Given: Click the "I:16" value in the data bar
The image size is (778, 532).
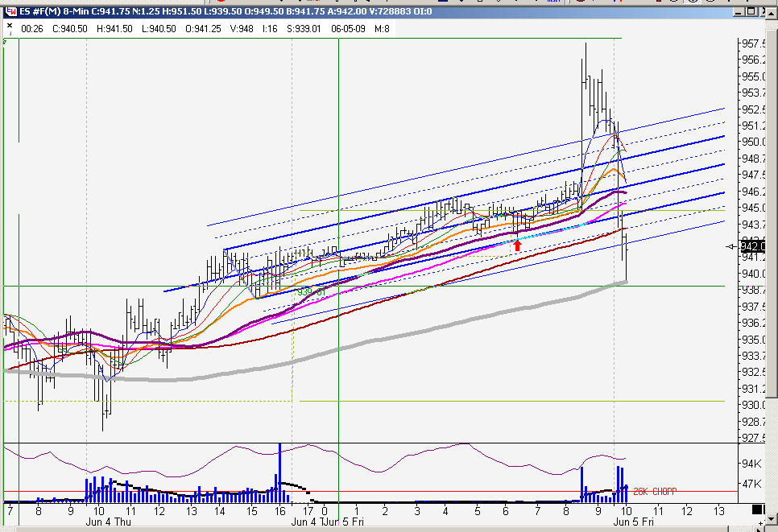Looking at the screenshot, I should 270,29.
